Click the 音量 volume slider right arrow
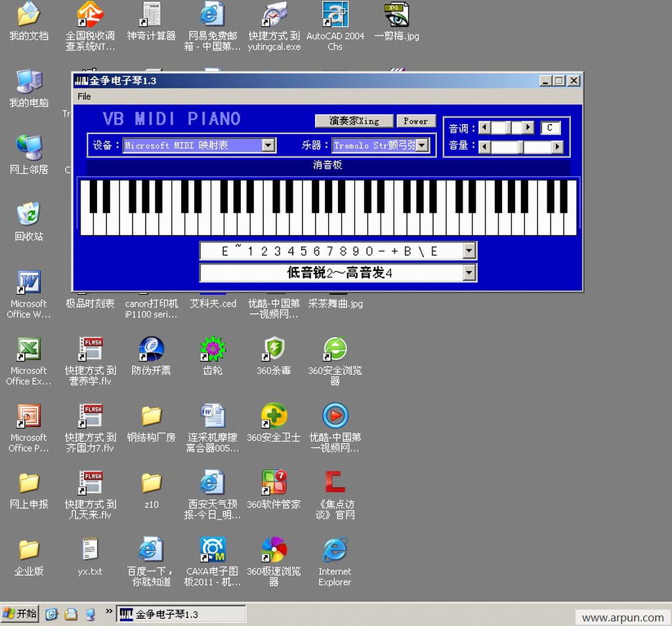Screen dimensions: 672x626 [558, 147]
